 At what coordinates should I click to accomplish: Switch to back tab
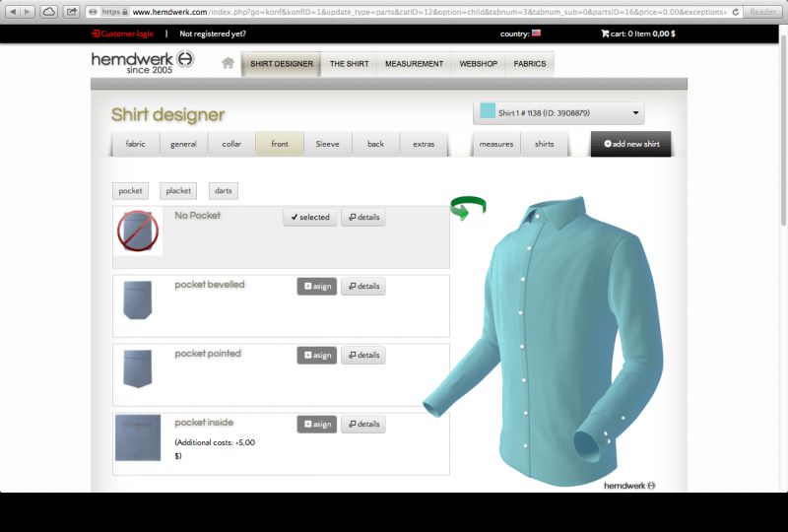tap(375, 144)
